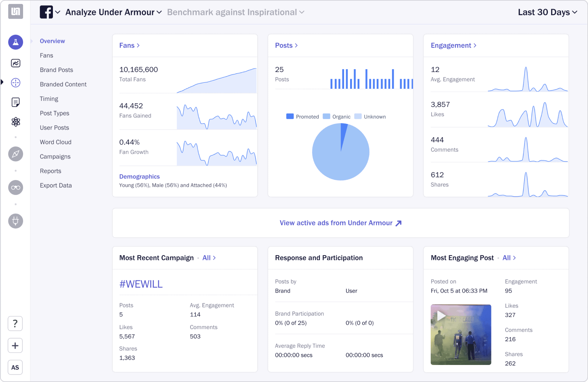Click the 0% (0 of 25) brand participation
The height and width of the screenshot is (382, 588).
click(291, 323)
